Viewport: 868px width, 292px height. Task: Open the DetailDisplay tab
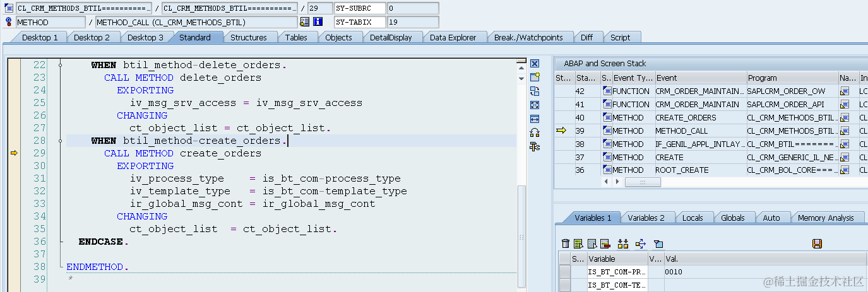coord(391,37)
